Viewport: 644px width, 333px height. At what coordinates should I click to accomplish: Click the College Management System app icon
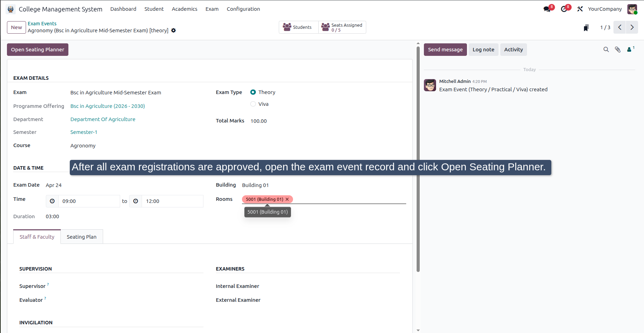click(11, 9)
